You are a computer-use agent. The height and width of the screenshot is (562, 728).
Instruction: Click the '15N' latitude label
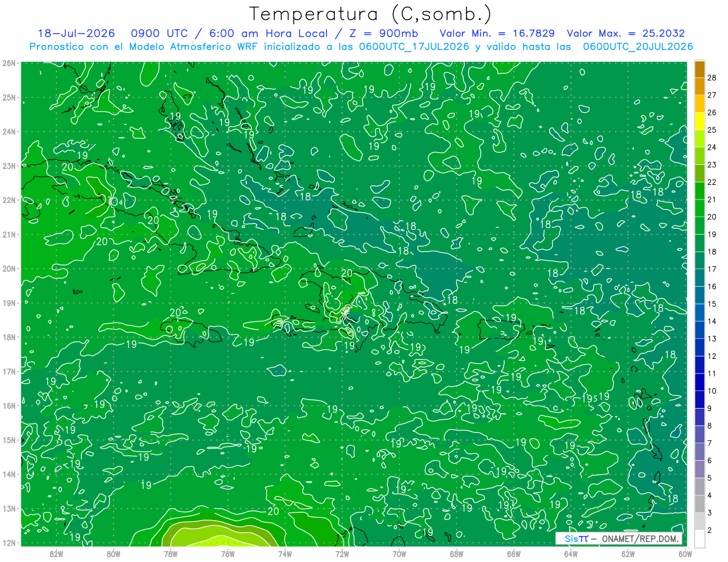(x=9, y=440)
